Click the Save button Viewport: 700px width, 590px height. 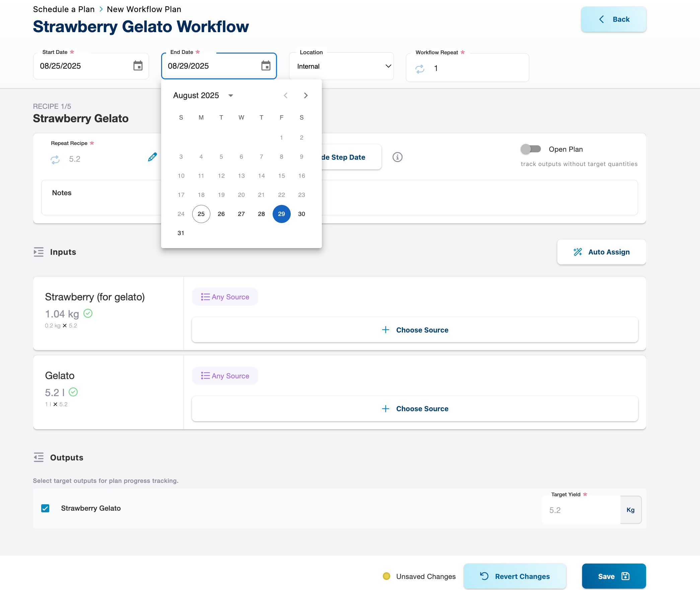[614, 576]
